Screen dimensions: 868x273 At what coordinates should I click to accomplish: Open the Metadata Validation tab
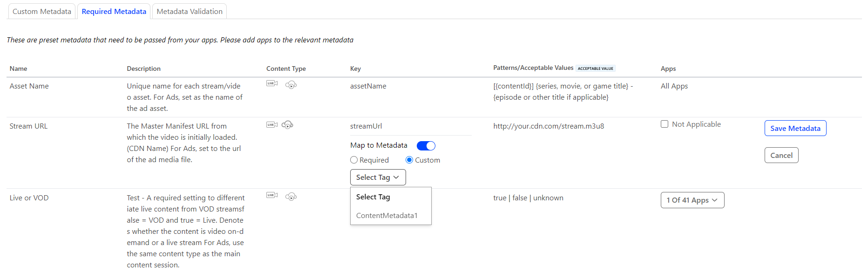[x=190, y=11]
